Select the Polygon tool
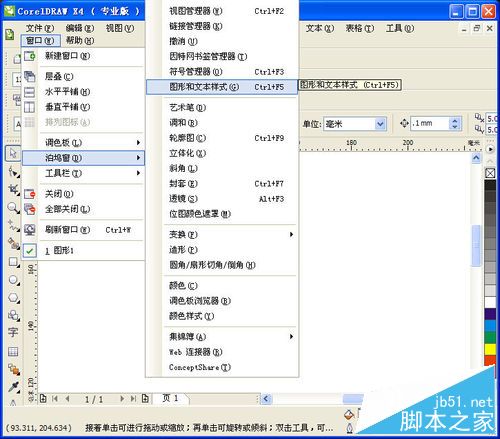This screenshot has width=500, height=439. pyautogui.click(x=13, y=297)
